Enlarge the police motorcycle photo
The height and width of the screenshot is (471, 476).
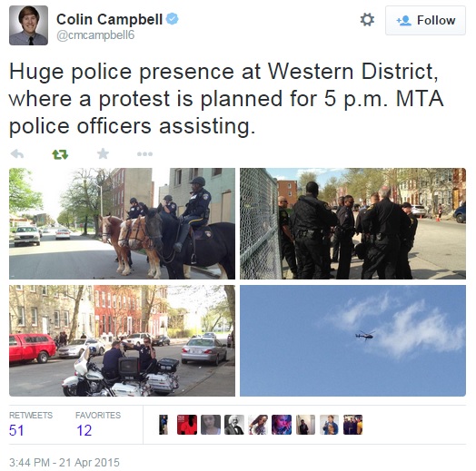tap(122, 340)
